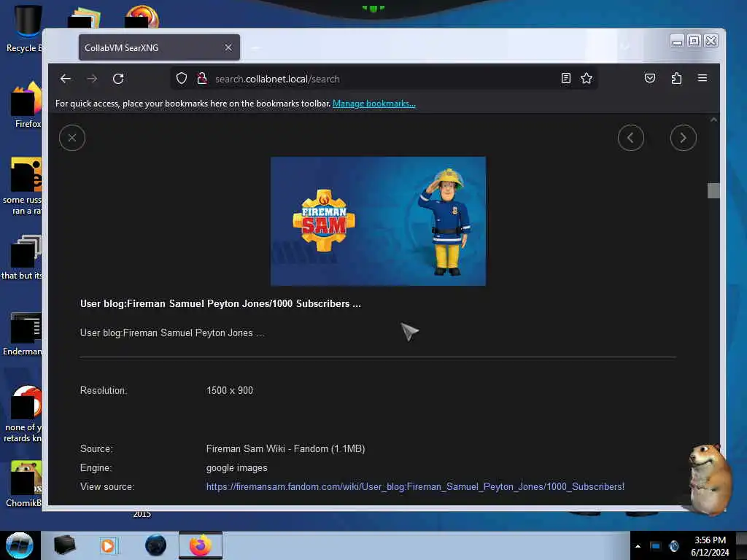Image resolution: width=747 pixels, height=560 pixels.
Task: Close the CollabVM SearXNG tab
Action: click(x=228, y=47)
